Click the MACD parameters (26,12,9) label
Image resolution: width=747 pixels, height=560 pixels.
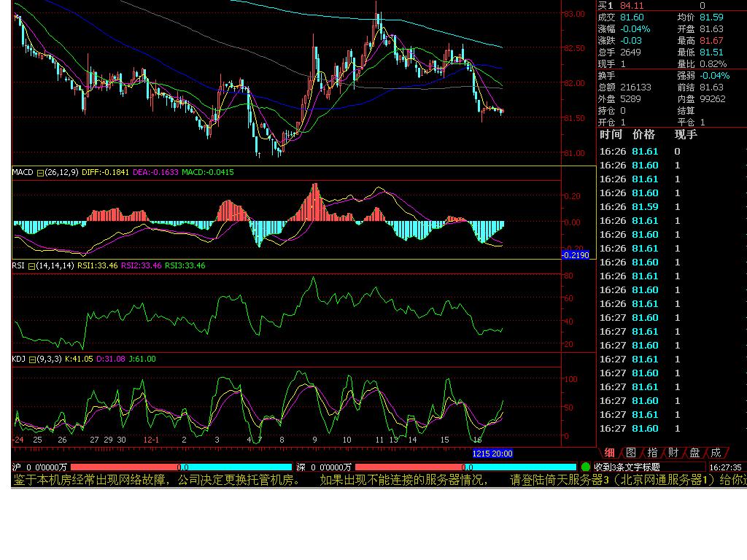pyautogui.click(x=61, y=173)
